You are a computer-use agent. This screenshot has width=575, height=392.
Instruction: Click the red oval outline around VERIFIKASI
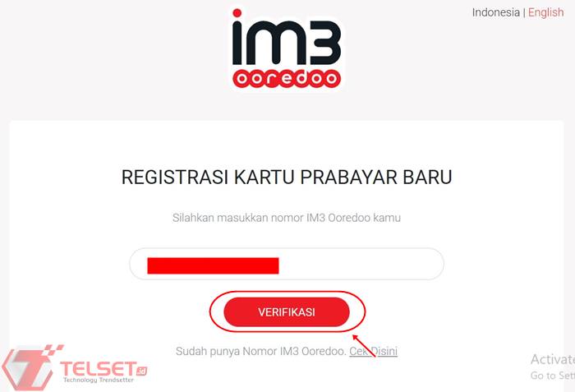pos(287,311)
